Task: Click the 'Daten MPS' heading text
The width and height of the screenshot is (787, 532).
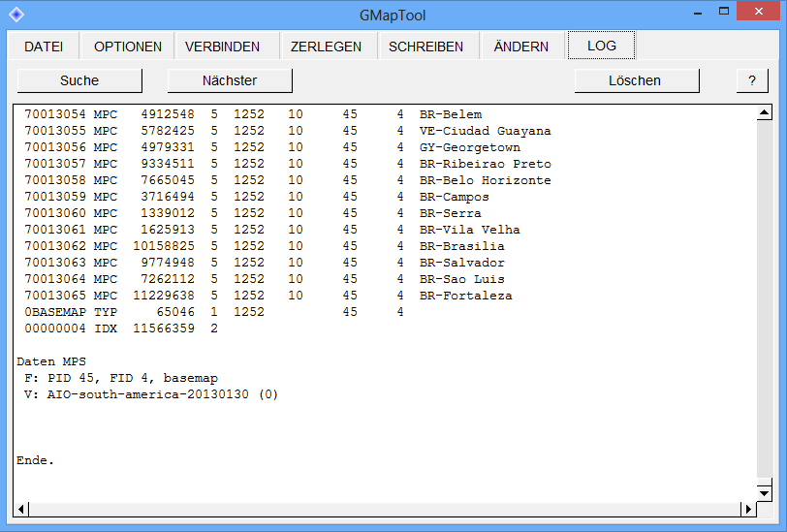Action: tap(51, 361)
